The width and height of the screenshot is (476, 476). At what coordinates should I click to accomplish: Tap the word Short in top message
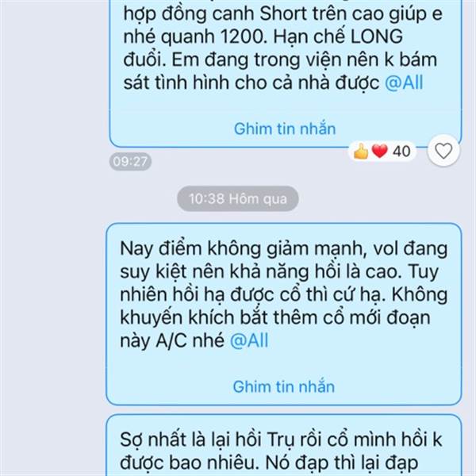pyautogui.click(x=283, y=13)
